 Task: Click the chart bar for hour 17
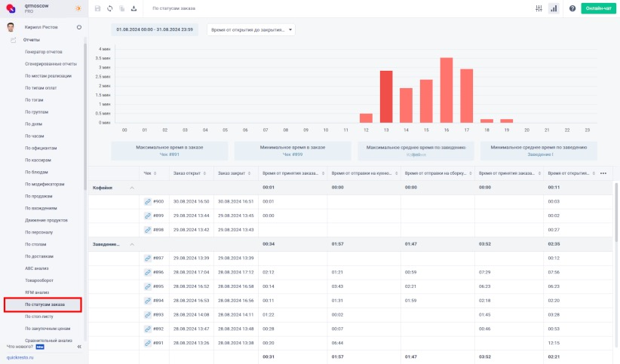[x=467, y=96]
